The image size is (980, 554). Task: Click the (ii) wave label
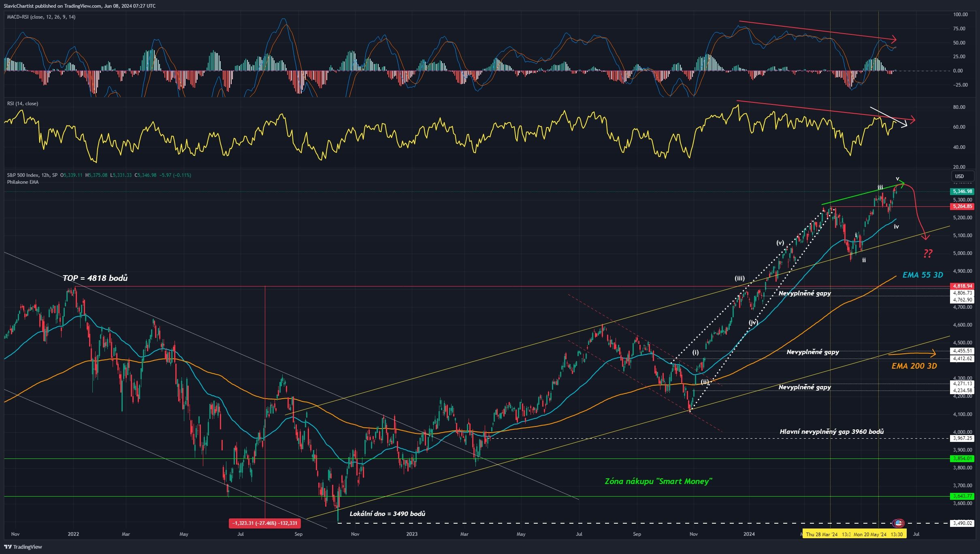click(x=705, y=382)
